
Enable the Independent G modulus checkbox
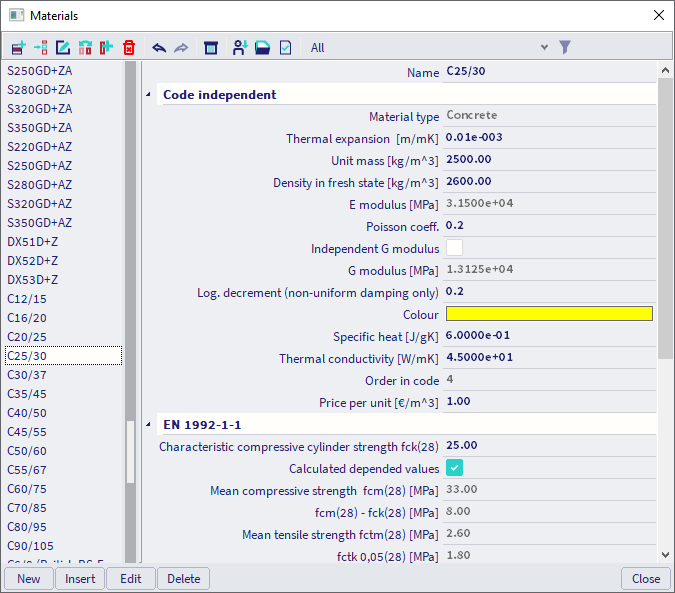(454, 249)
